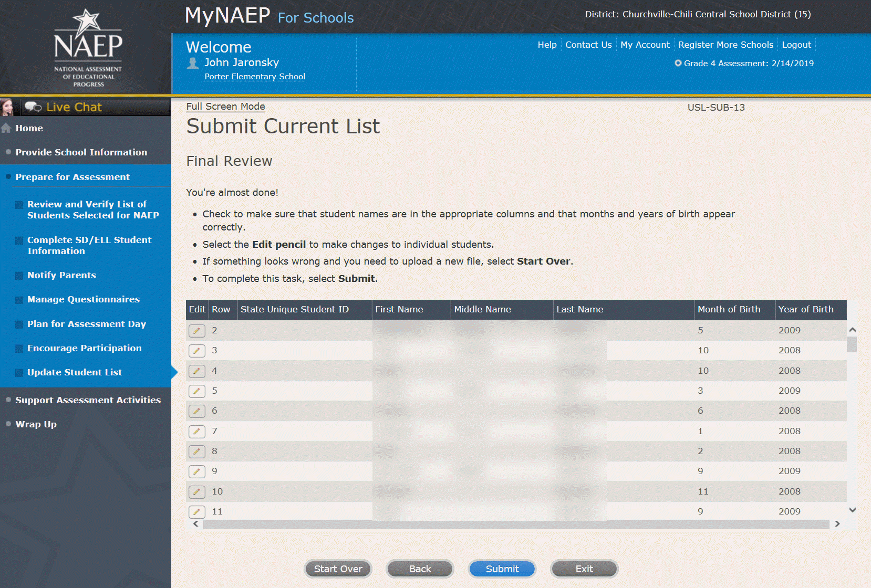Click the edit pencil on row 11
Image resolution: width=871 pixels, height=588 pixels.
click(196, 511)
